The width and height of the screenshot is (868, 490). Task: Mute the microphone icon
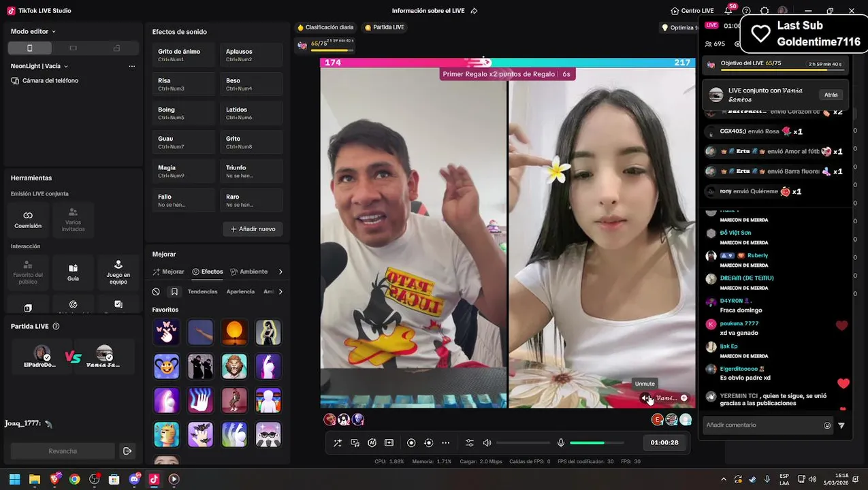[x=561, y=442]
